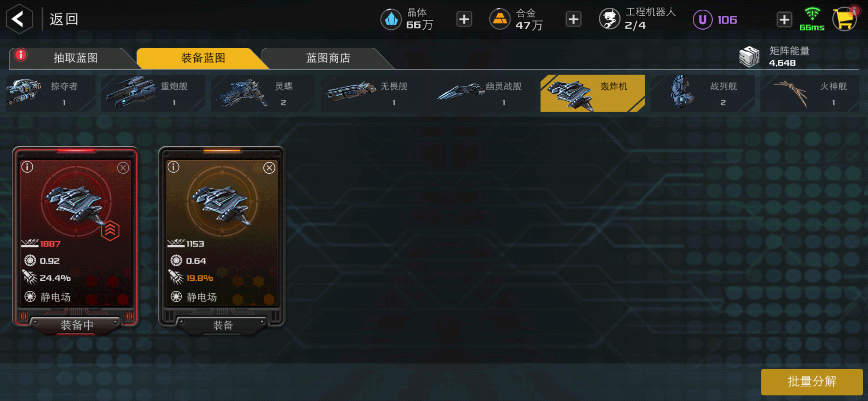Add more 合金 with plus button

pos(573,19)
